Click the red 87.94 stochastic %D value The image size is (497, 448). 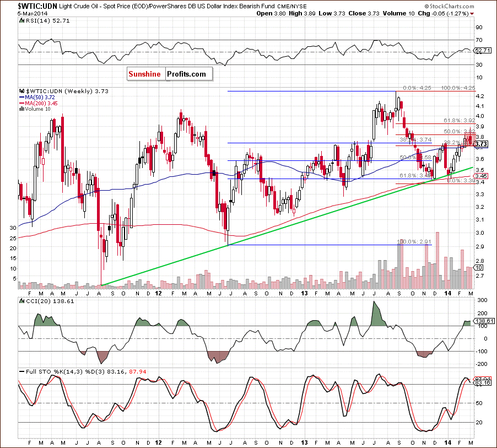(138, 371)
